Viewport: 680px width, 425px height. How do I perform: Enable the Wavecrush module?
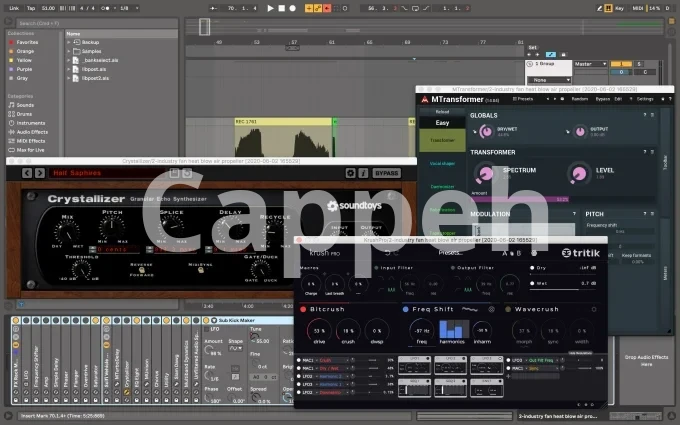510,310
